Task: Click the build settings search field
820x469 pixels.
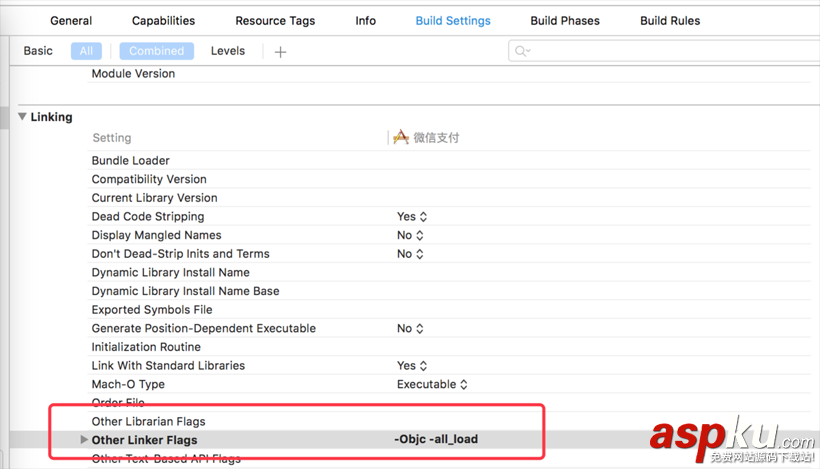Action: click(660, 51)
